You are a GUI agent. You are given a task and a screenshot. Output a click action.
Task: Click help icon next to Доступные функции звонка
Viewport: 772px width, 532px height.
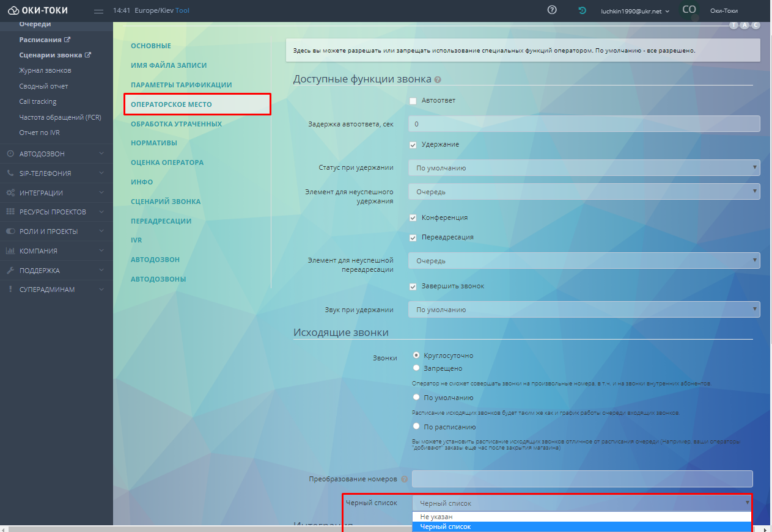tap(438, 79)
